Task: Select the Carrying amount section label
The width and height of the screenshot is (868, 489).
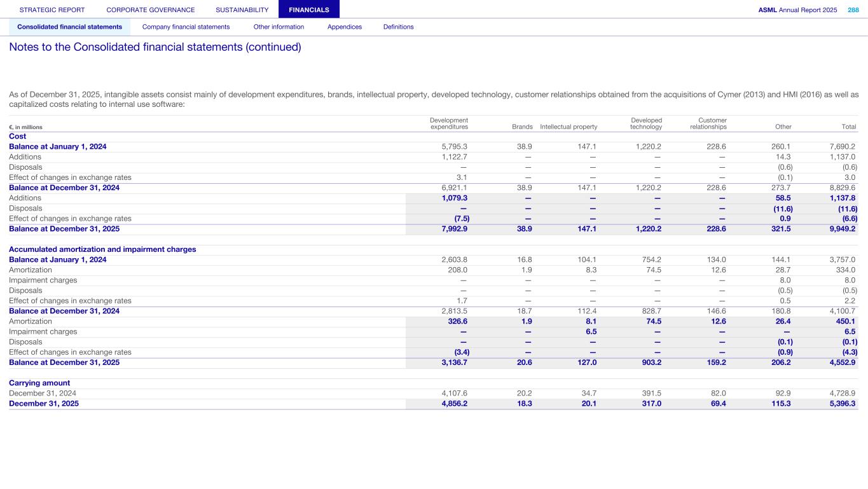Action: 39,383
